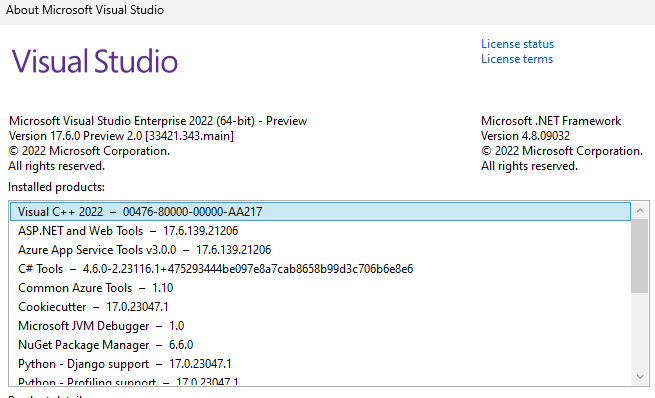Click the installed products scrollbar thumb
655x398 pixels.
tap(640, 256)
